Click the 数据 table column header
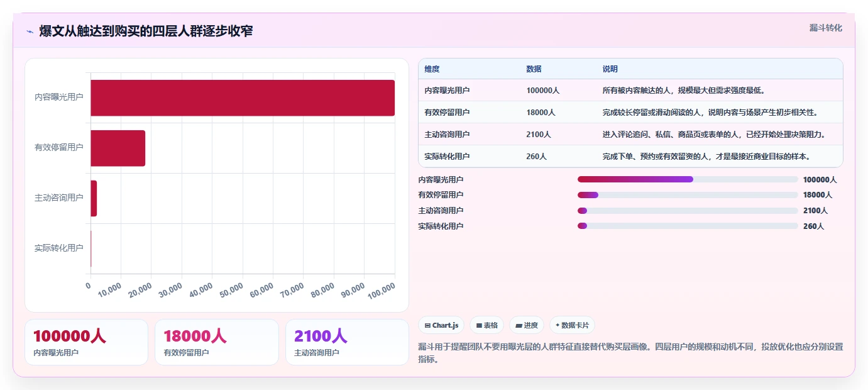 pyautogui.click(x=534, y=69)
